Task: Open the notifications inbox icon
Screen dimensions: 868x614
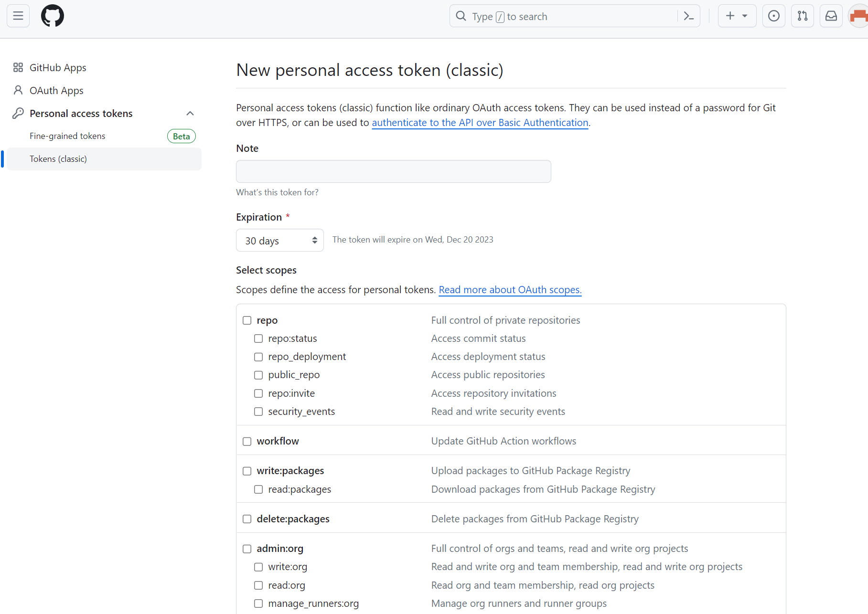Action: 831,16
